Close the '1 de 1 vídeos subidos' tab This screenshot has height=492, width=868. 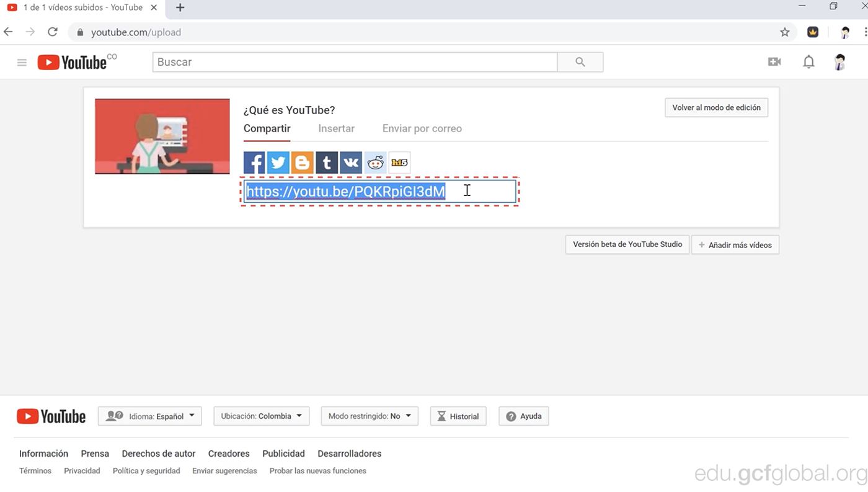[154, 7]
